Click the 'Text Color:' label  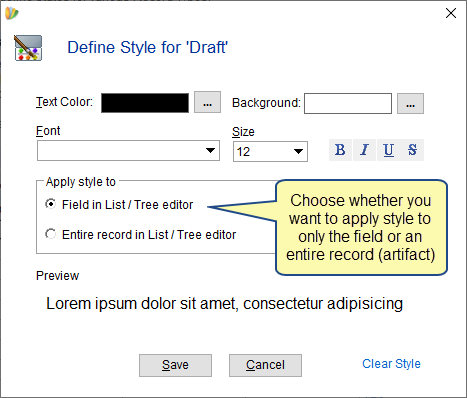tap(64, 102)
